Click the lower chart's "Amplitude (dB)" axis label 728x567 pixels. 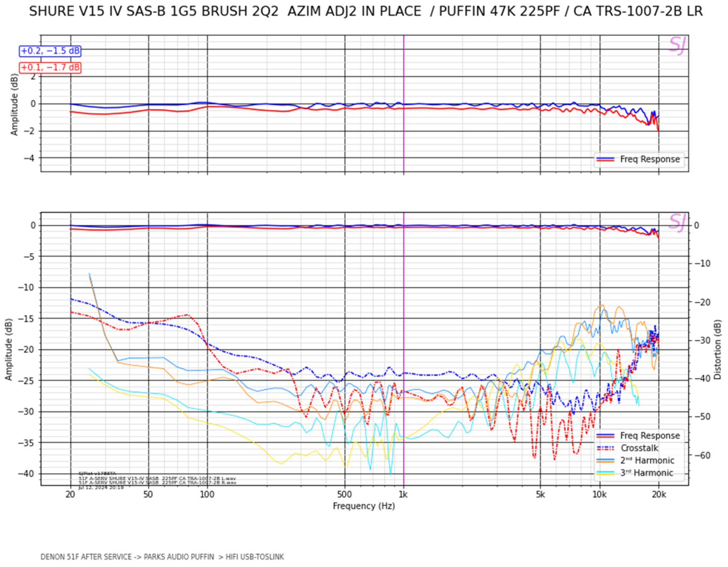coord(9,350)
